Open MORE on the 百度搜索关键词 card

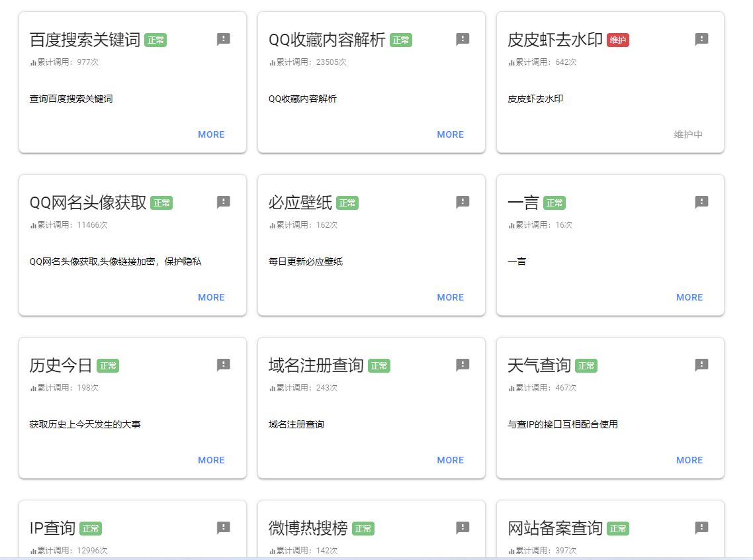tap(211, 134)
